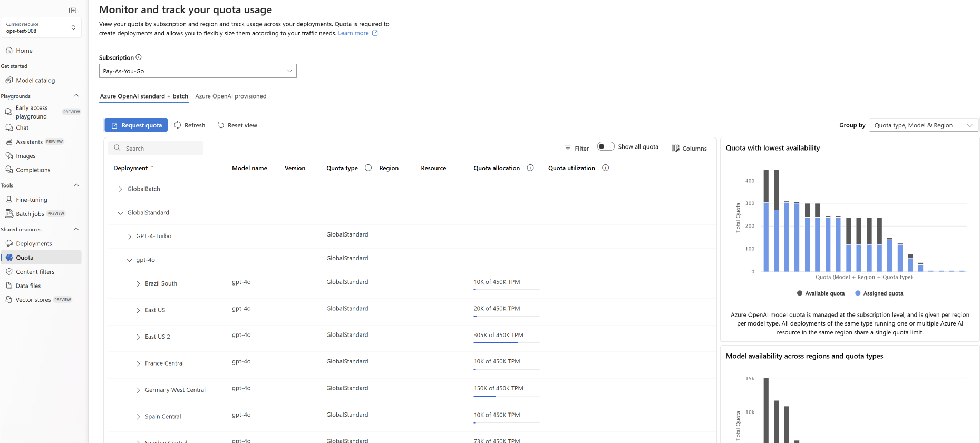The image size is (980, 443).
Task: Expand the Brazil South row
Action: pos(139,284)
